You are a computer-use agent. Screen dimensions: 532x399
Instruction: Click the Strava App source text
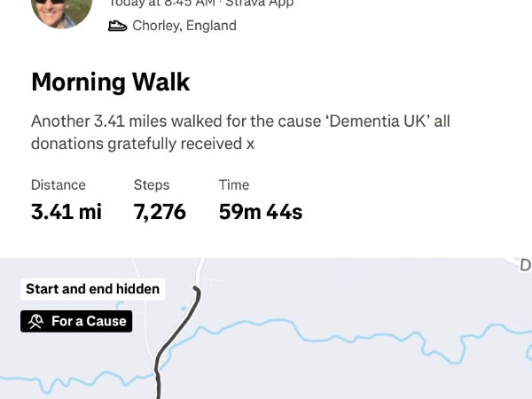click(262, 4)
